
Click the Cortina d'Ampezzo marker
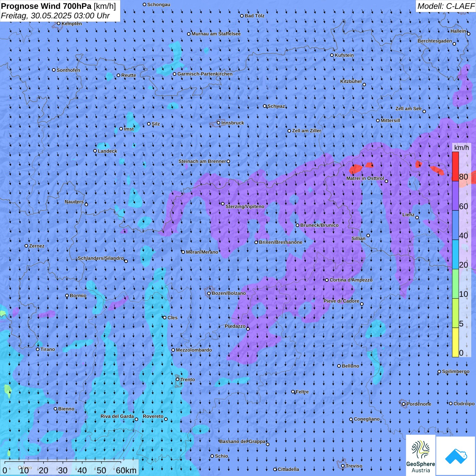pos(327,280)
